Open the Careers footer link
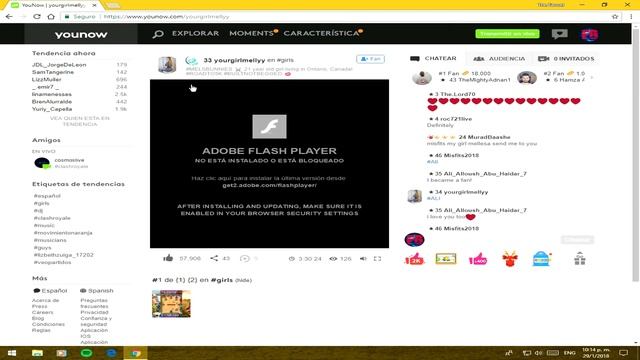Image resolution: width=640 pixels, height=360 pixels. click(42, 312)
